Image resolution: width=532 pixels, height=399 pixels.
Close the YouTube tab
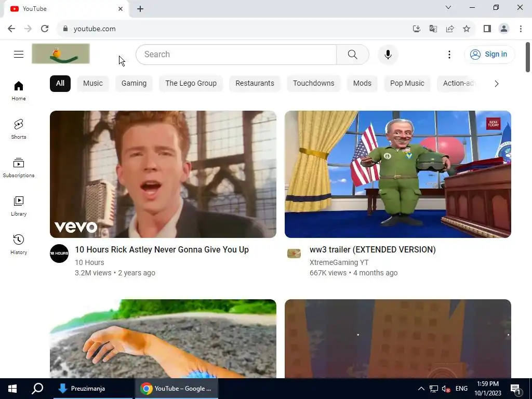pos(121,9)
